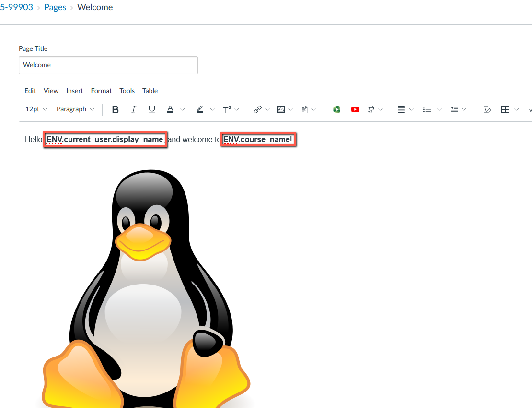The image size is (532, 416).
Task: Open the View menu
Action: point(51,91)
